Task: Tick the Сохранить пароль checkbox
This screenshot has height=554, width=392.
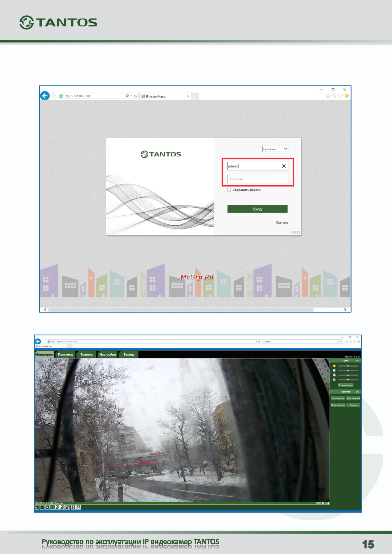Action: 229,190
